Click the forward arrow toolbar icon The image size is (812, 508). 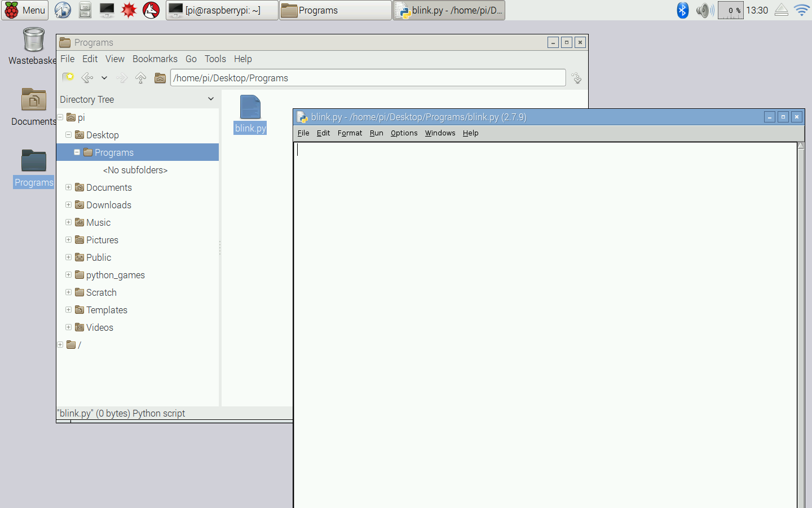(x=122, y=78)
